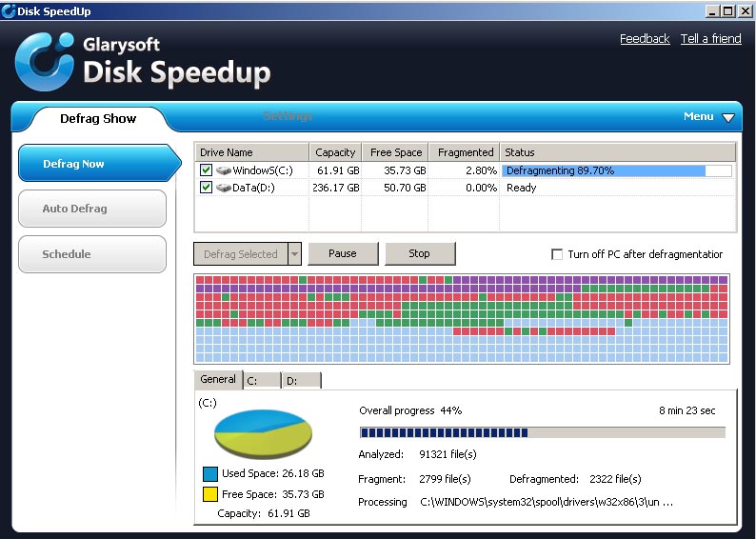Open the Feedback link
Image resolution: width=756 pixels, height=539 pixels.
[x=645, y=39]
